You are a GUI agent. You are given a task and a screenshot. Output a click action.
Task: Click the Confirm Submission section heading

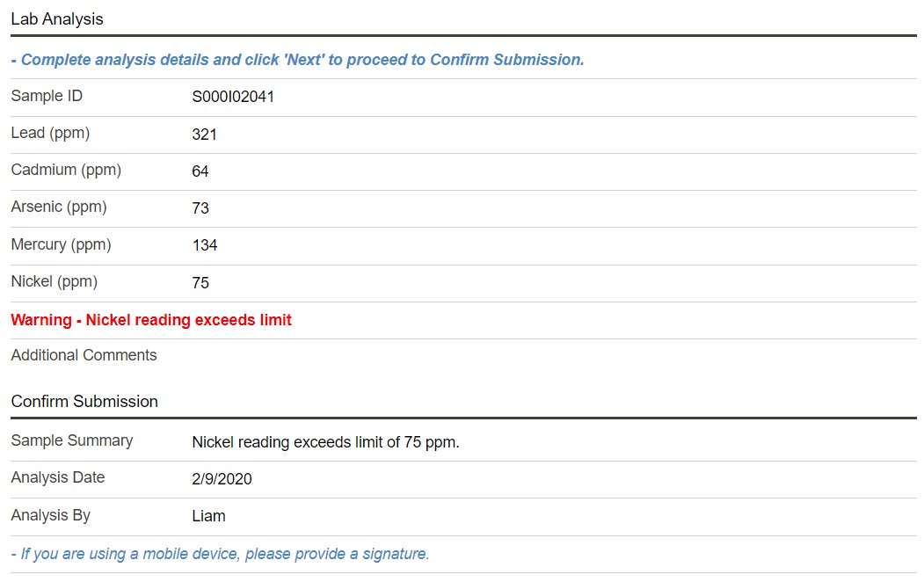click(x=84, y=401)
